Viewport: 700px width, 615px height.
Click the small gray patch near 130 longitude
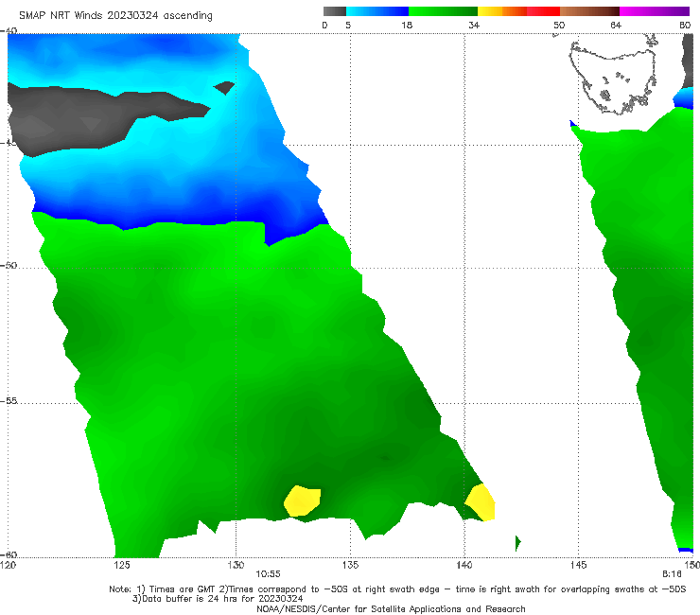tap(224, 87)
